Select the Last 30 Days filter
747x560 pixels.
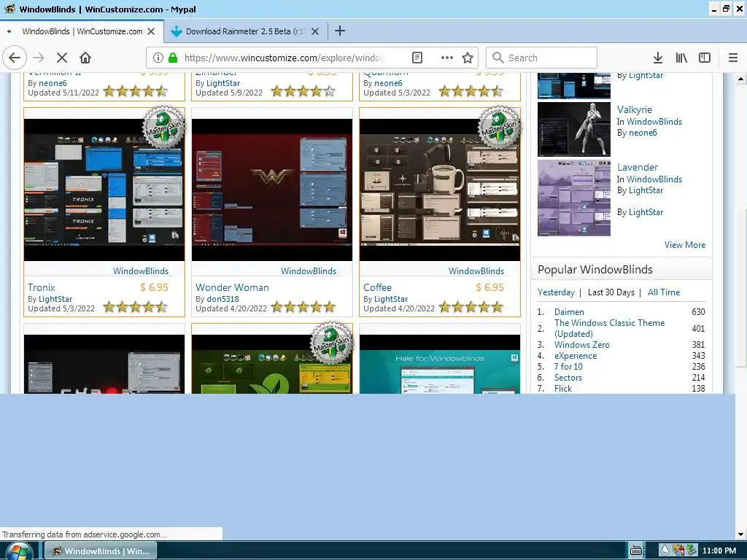(x=611, y=292)
